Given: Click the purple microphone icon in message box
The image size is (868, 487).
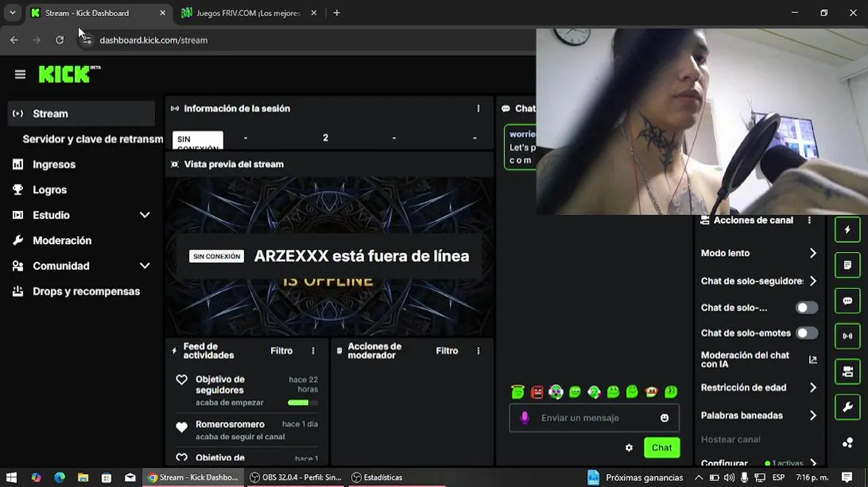Looking at the screenshot, I should [525, 418].
